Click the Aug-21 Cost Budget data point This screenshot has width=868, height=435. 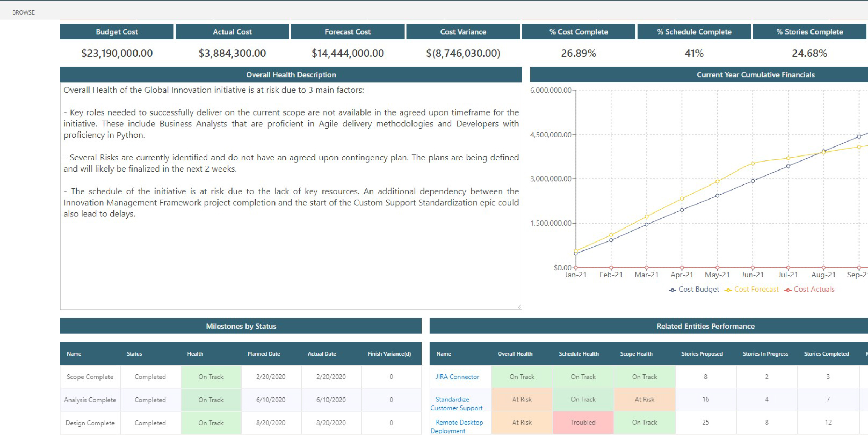823,151
